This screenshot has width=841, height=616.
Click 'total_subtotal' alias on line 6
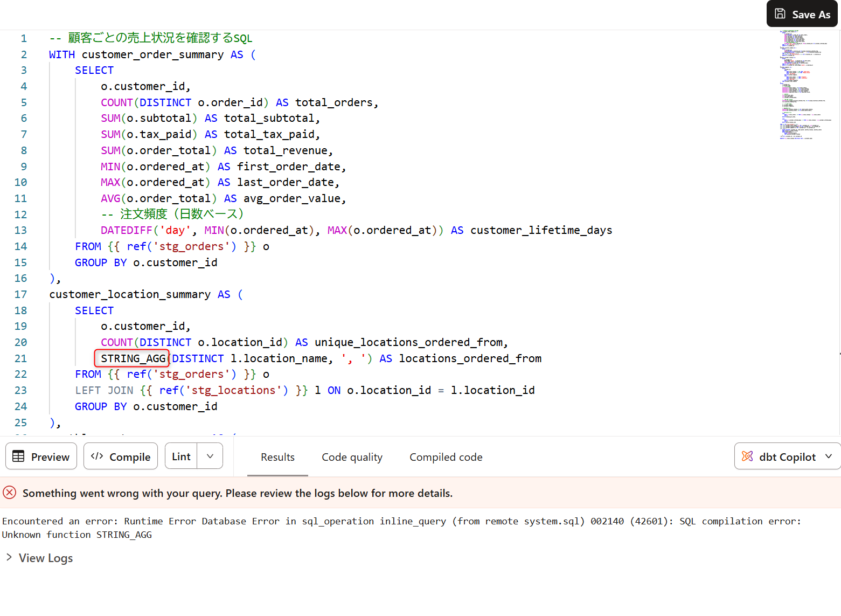(269, 118)
